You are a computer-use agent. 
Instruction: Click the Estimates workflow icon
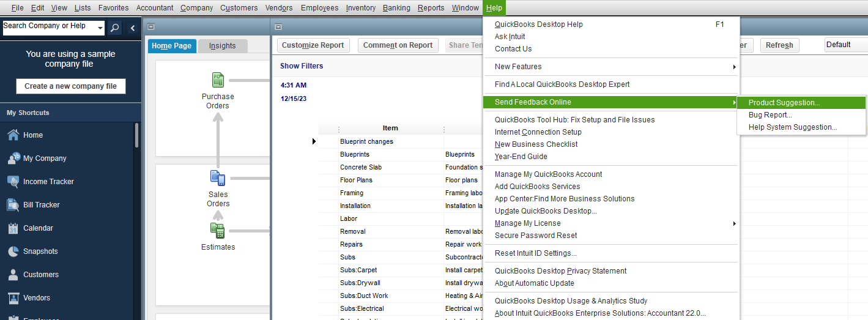[218, 231]
